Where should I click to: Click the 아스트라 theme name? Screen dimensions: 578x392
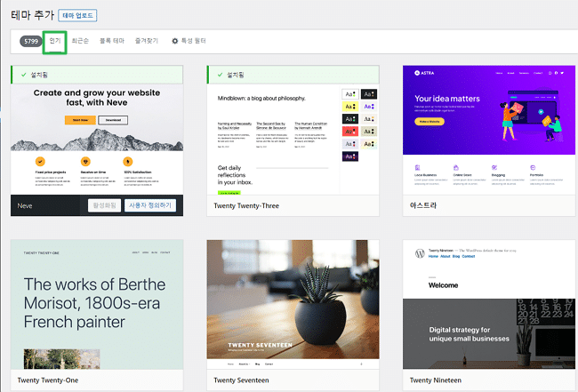422,205
